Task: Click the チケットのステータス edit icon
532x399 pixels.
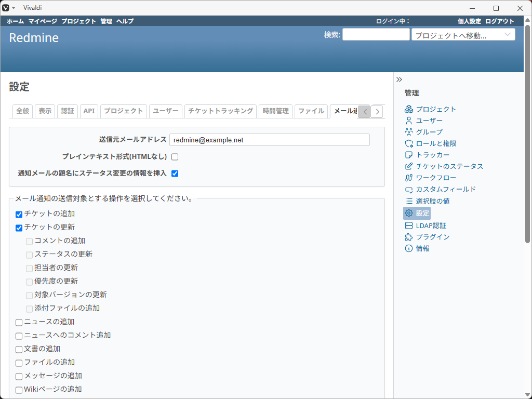Action: (x=409, y=166)
